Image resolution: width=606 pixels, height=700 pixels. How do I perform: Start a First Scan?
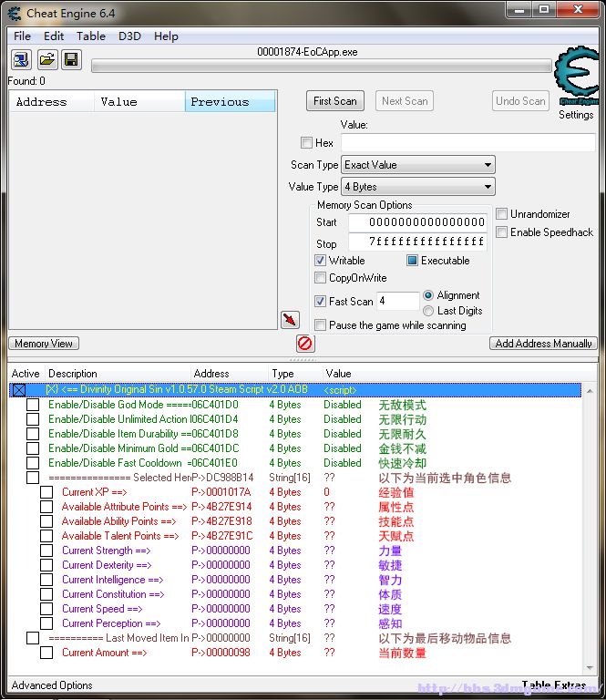[x=335, y=101]
